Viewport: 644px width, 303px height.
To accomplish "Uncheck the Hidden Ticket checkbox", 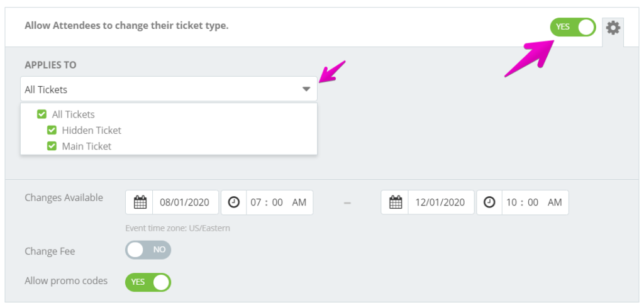I will (52, 130).
